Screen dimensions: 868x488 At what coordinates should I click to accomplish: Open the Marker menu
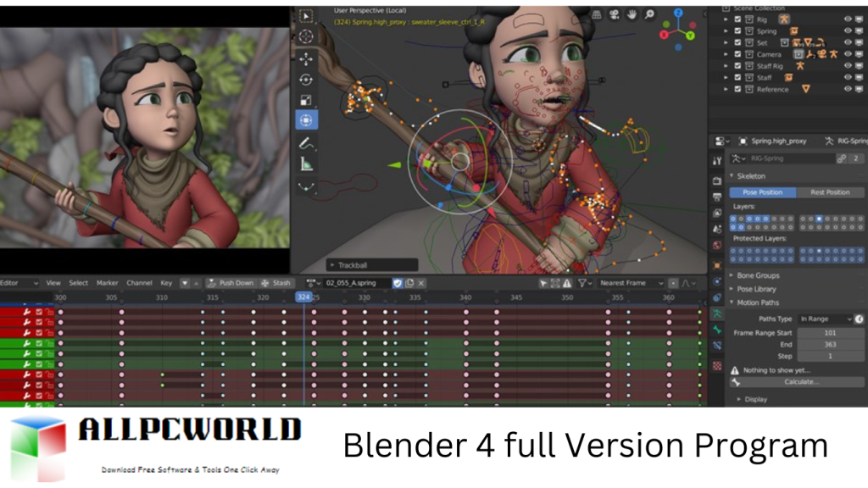(108, 283)
